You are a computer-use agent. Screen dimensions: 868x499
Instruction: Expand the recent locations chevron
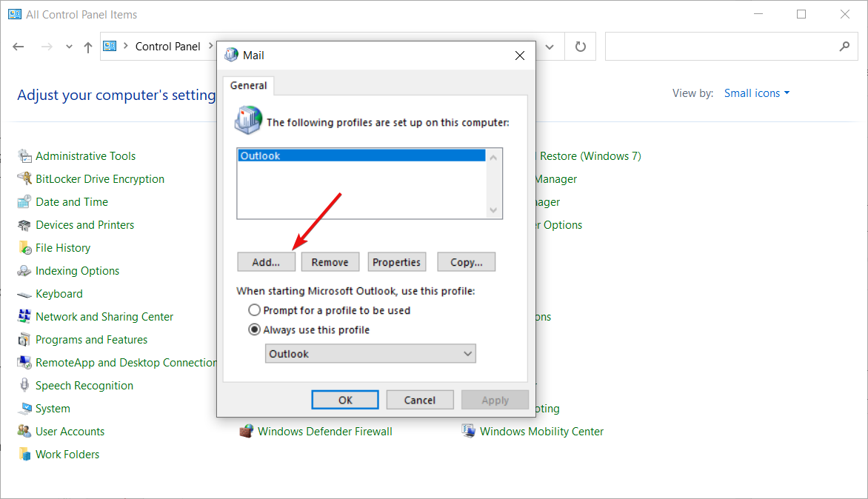[x=69, y=47]
